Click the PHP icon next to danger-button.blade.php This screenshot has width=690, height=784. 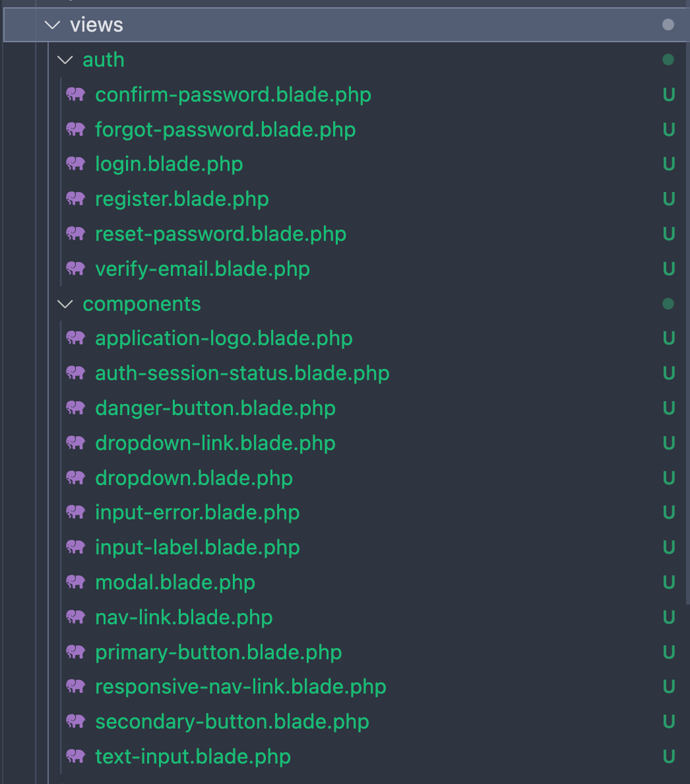pyautogui.click(x=76, y=408)
